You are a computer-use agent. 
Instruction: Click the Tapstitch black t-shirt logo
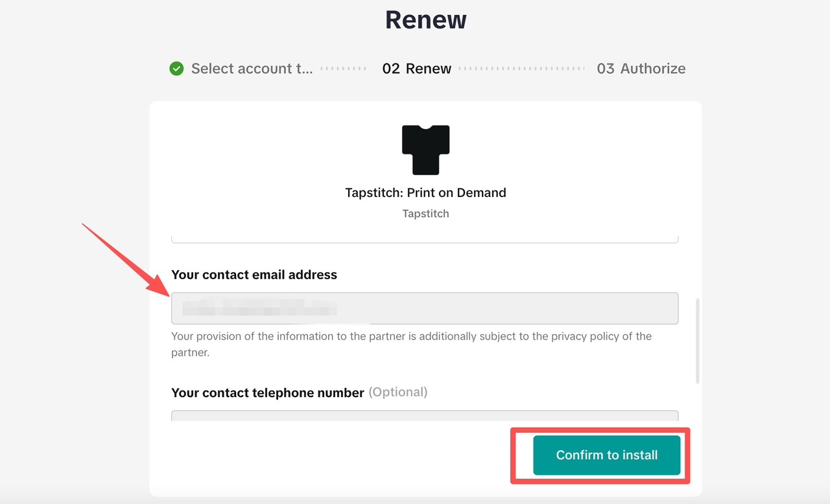(x=425, y=150)
